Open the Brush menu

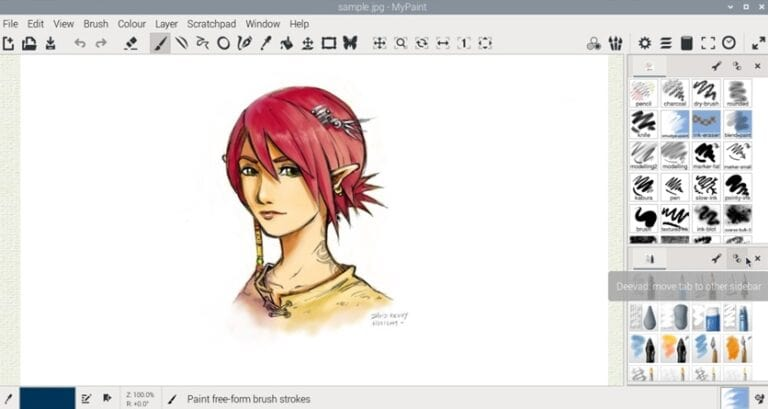point(96,24)
